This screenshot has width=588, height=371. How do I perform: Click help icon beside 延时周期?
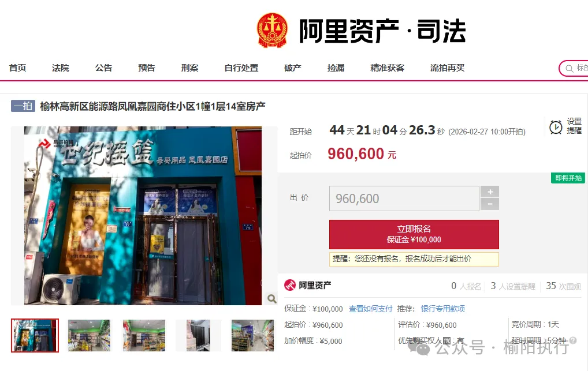tap(573, 340)
